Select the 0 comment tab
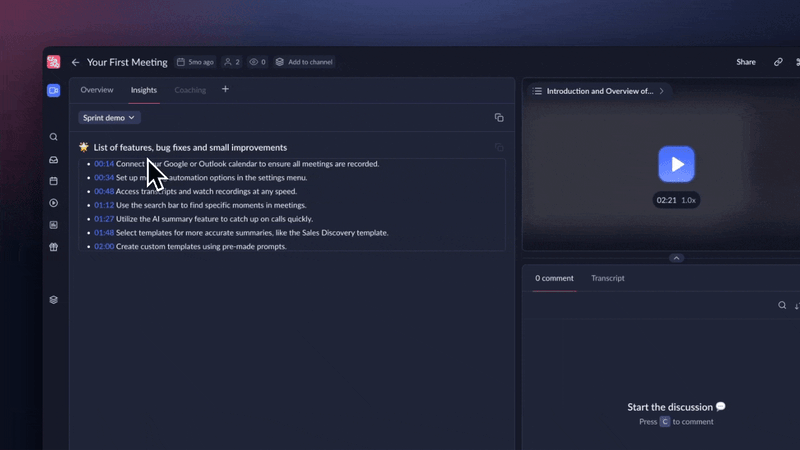Viewport: 800px width, 450px height. click(x=554, y=278)
